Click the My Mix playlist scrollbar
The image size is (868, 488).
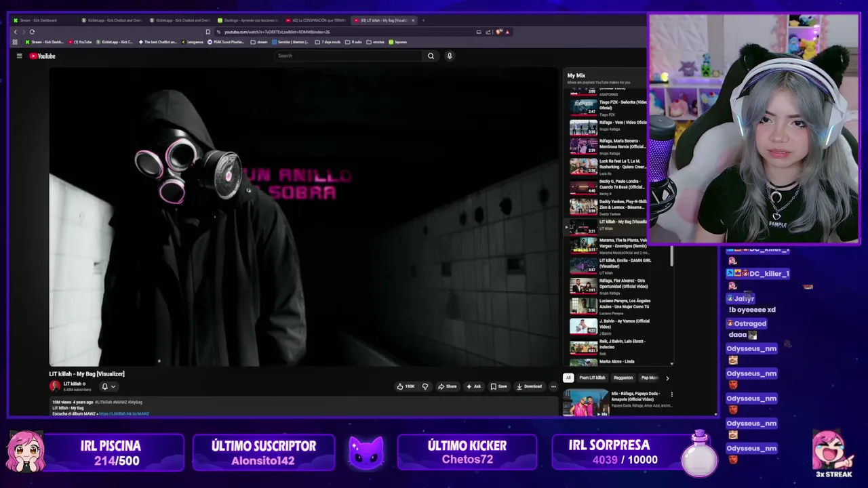click(672, 256)
